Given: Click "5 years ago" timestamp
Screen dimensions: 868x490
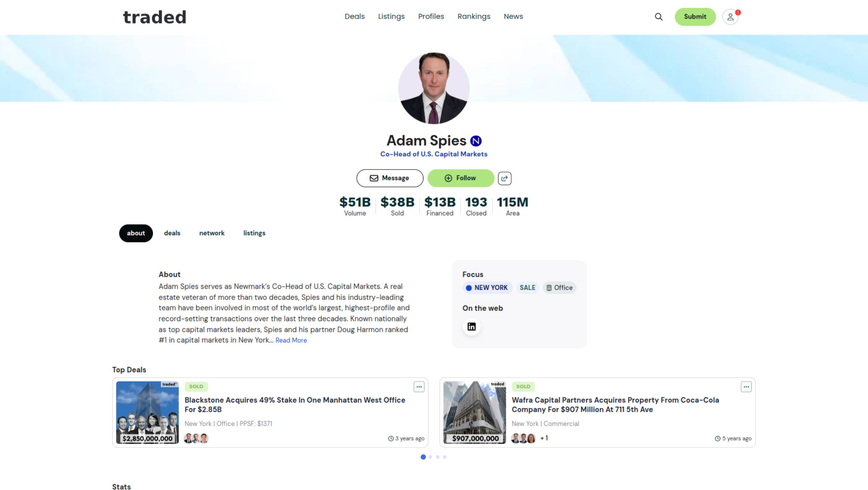Looking at the screenshot, I should (733, 439).
